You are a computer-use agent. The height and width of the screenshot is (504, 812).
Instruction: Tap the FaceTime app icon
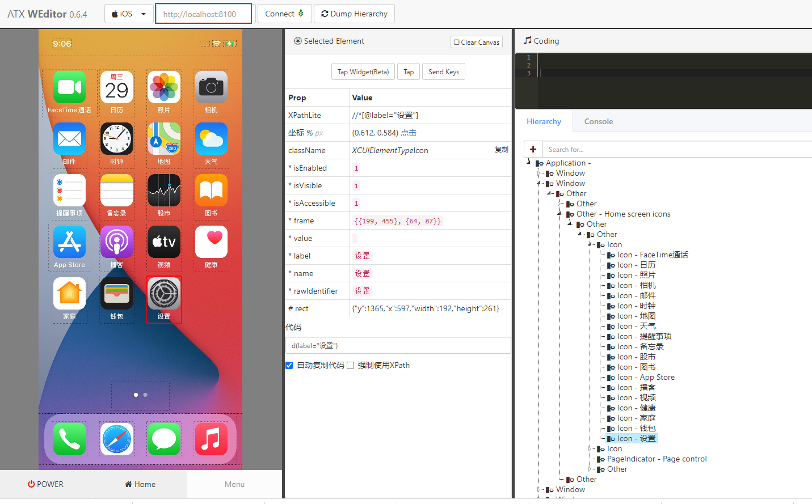[x=69, y=87]
